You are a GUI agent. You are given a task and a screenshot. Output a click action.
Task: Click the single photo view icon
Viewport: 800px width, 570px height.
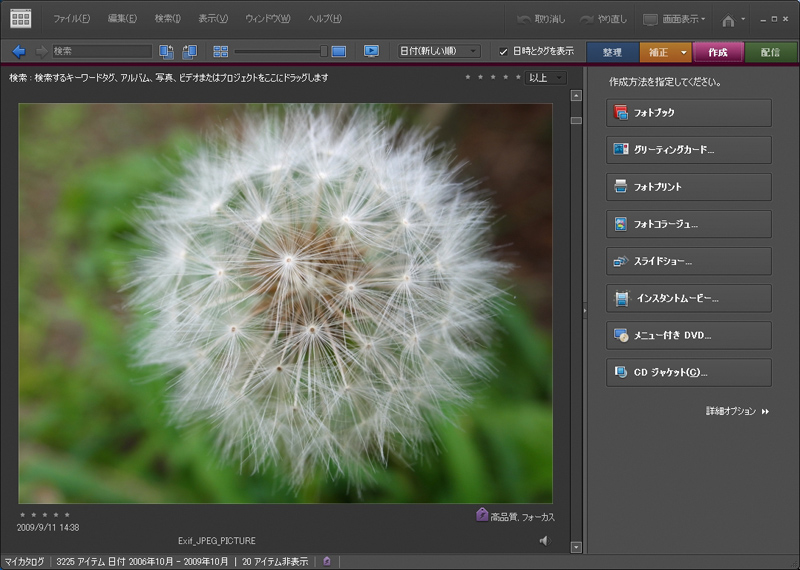[339, 51]
